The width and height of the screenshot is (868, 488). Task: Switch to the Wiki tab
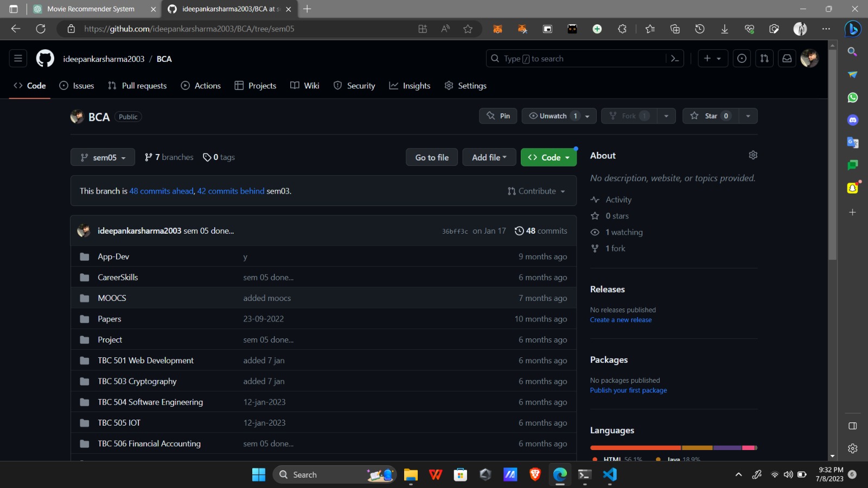305,86
